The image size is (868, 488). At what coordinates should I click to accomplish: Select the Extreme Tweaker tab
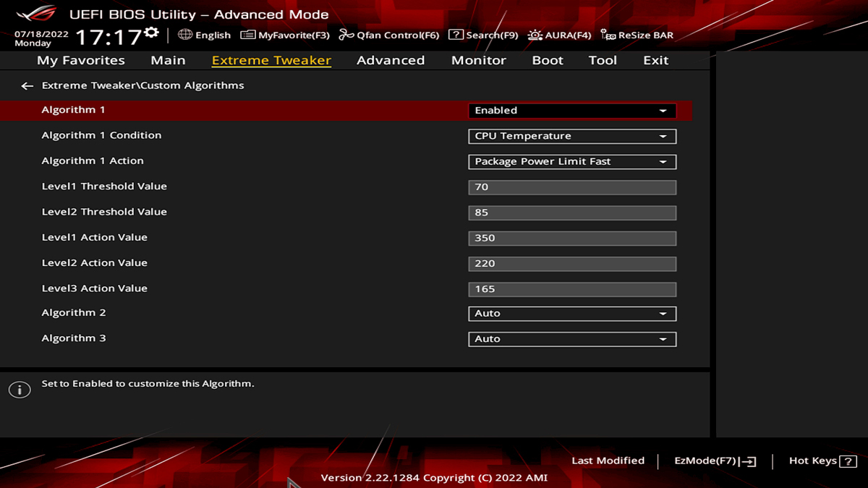[x=271, y=60]
